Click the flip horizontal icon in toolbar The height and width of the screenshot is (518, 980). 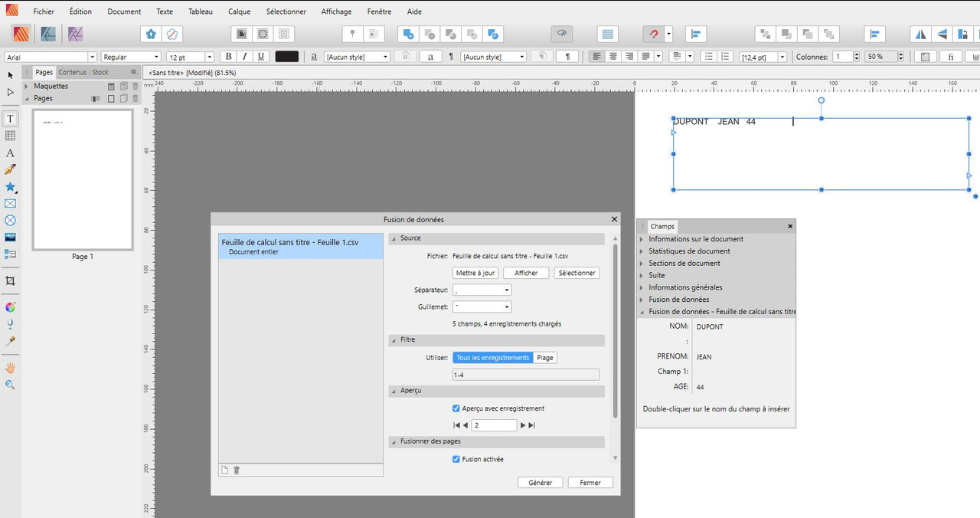[921, 34]
